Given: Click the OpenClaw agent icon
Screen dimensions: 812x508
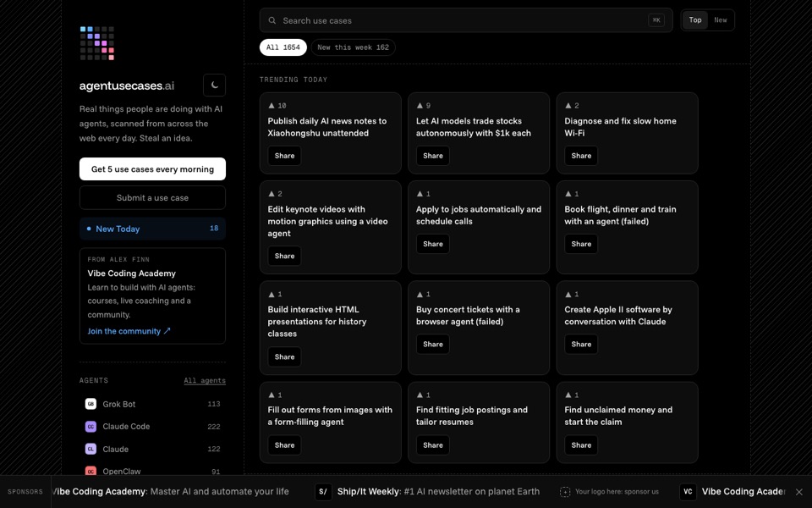Looking at the screenshot, I should (x=91, y=472).
